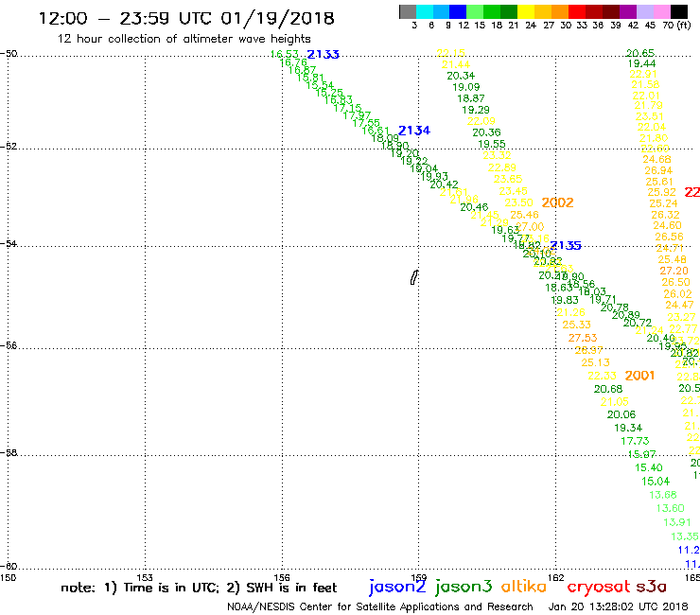
Task: Click the wave height value 13.91
Action: [x=677, y=522]
